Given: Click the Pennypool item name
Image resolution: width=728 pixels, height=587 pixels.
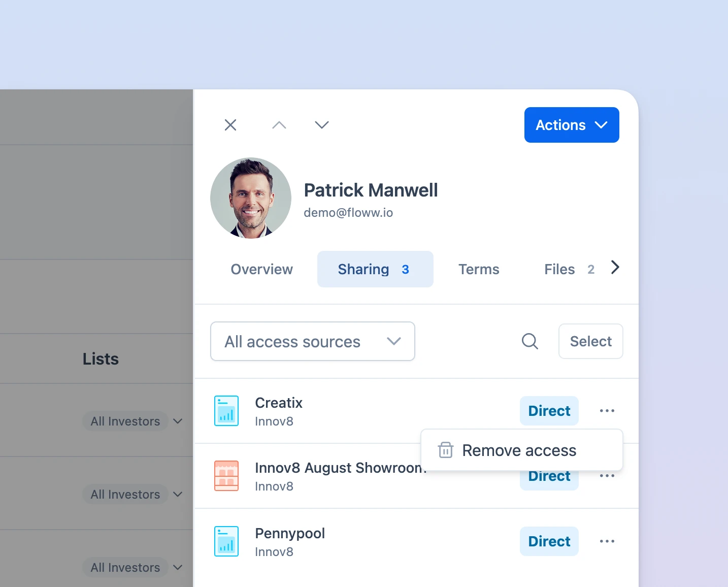Looking at the screenshot, I should [x=290, y=533].
